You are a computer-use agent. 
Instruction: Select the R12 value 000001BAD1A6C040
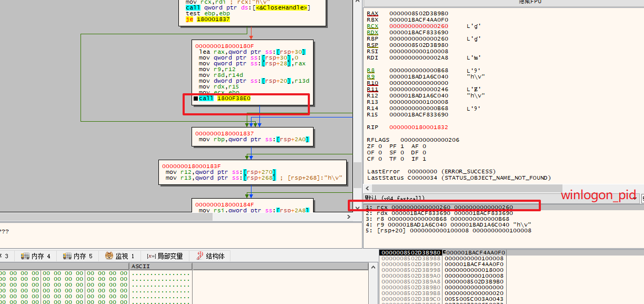pos(419,95)
